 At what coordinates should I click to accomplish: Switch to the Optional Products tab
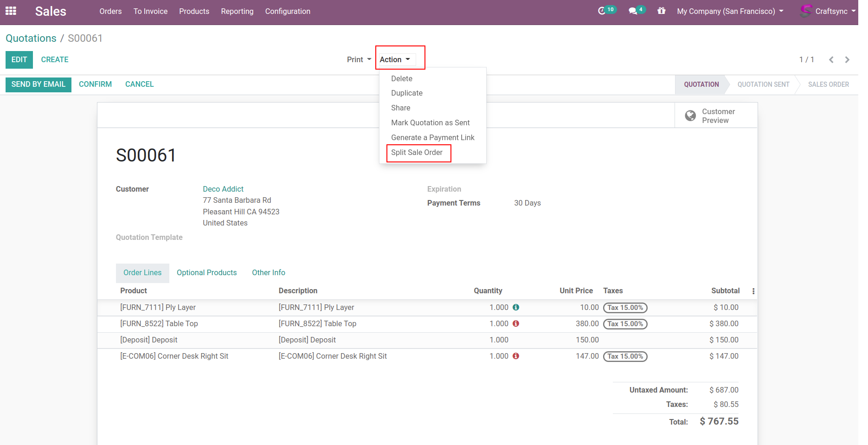click(x=206, y=273)
